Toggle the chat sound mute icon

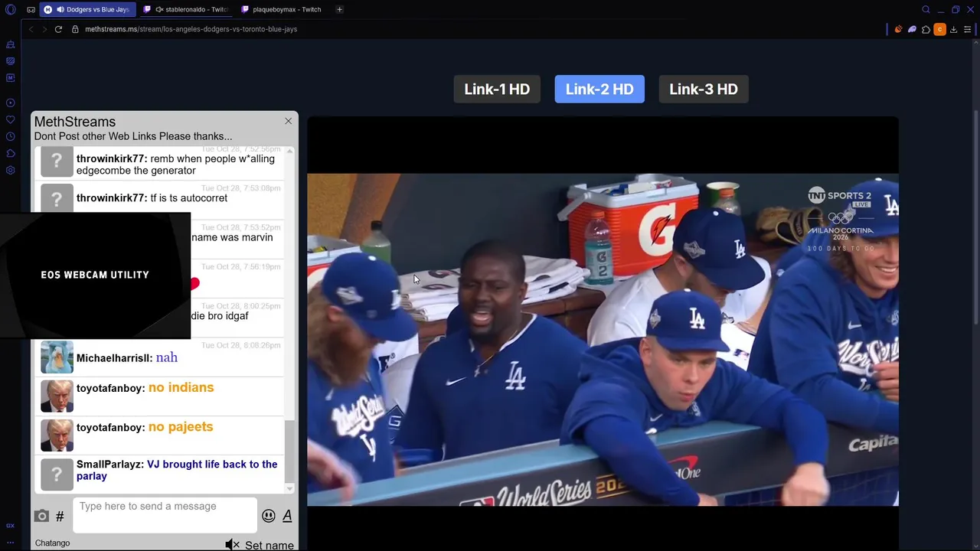232,545
